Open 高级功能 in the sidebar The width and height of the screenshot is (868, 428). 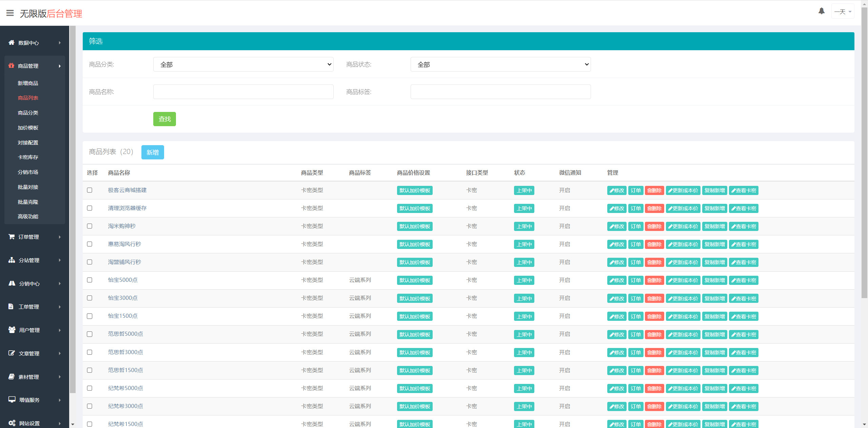(28, 216)
